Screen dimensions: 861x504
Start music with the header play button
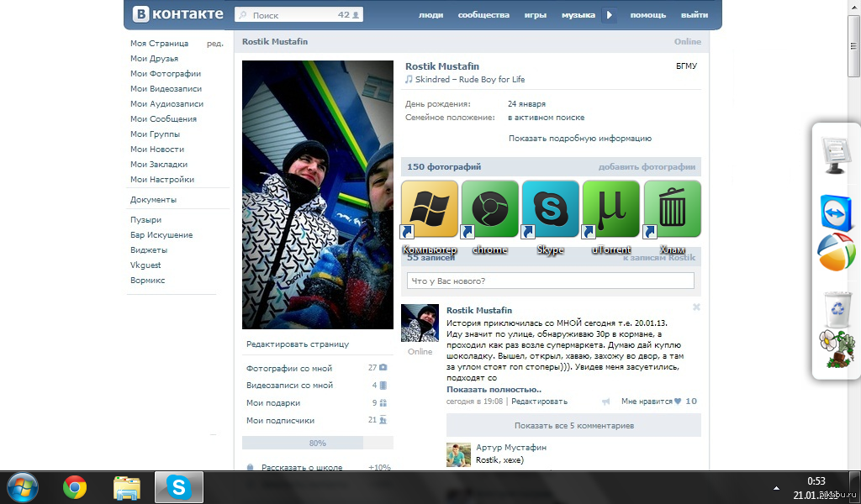point(609,15)
